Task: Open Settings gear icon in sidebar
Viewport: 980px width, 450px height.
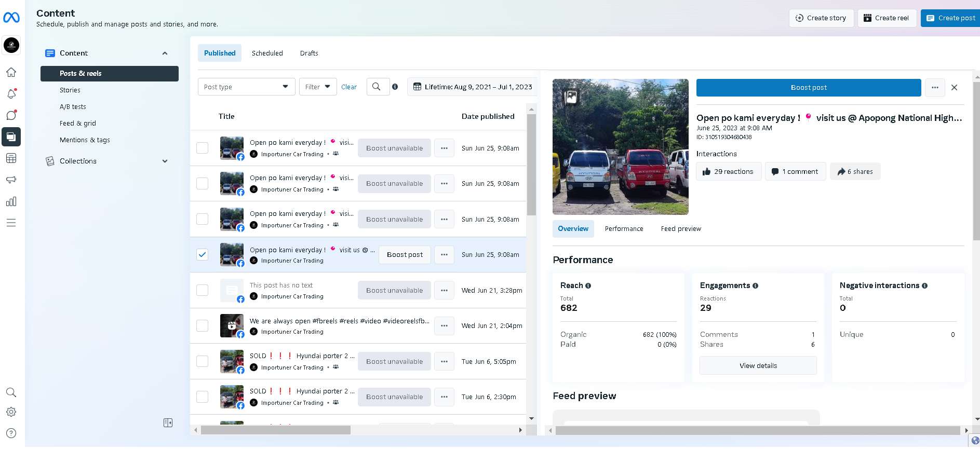Action: (x=11, y=412)
